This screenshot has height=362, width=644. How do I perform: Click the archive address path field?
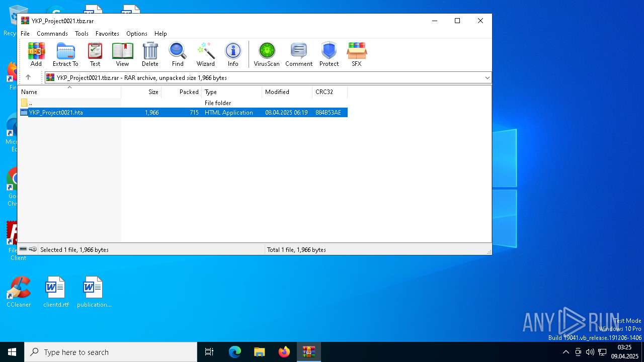[268, 78]
